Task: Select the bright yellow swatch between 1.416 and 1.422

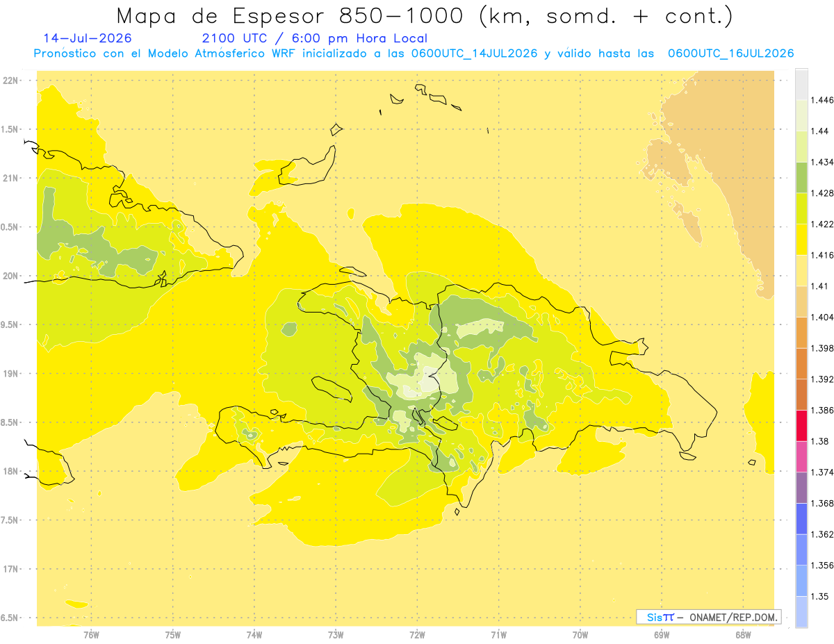Action: pos(801,239)
